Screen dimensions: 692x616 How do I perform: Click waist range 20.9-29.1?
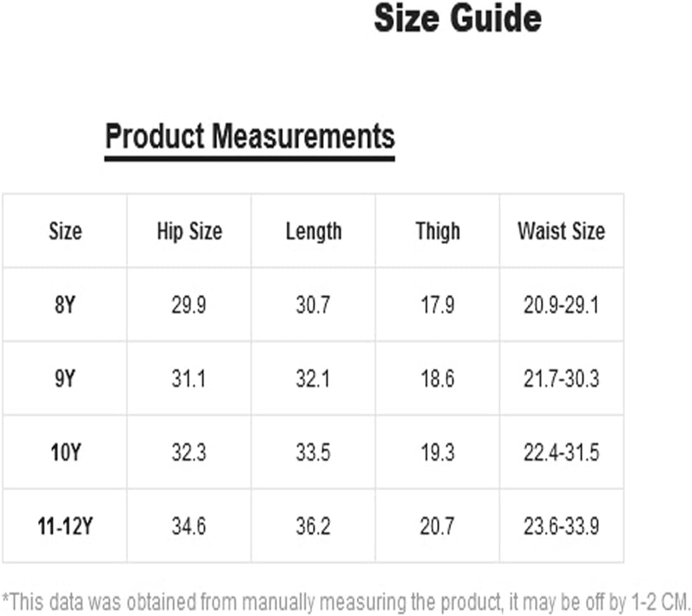[x=561, y=305]
